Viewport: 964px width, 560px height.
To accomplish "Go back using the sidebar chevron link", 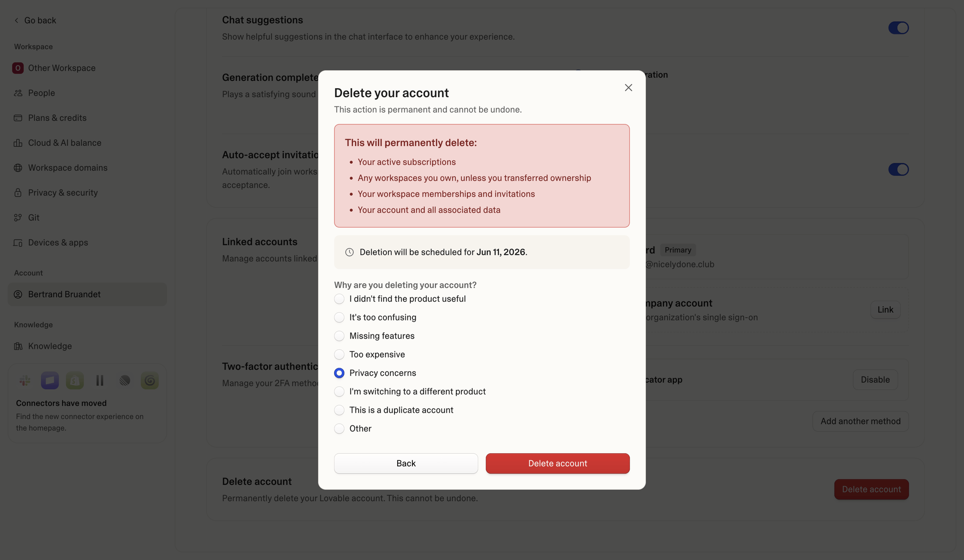I will [35, 20].
